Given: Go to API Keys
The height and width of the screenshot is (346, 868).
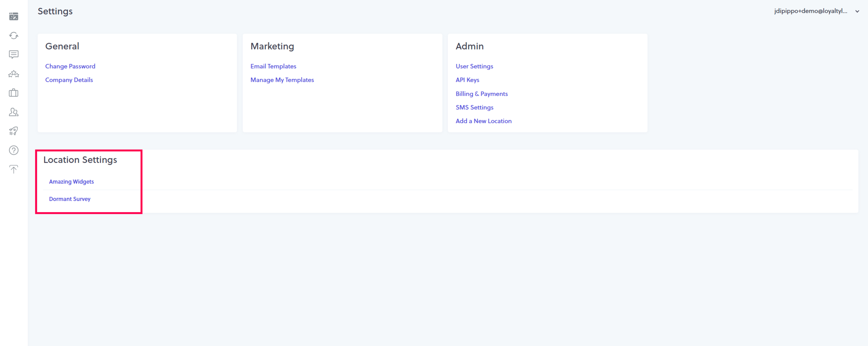Looking at the screenshot, I should 467,80.
